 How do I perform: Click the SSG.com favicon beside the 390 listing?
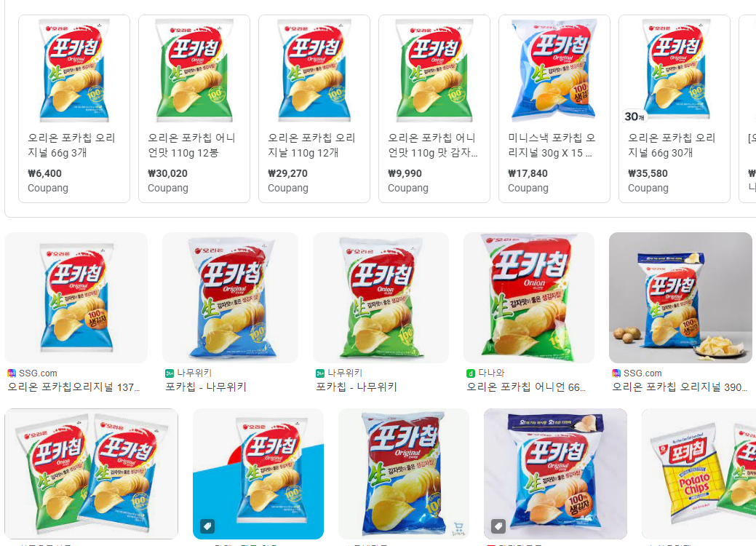(x=616, y=373)
